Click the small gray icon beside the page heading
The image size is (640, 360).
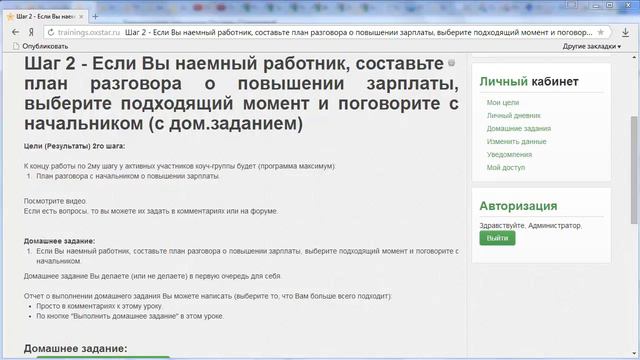pos(451,63)
